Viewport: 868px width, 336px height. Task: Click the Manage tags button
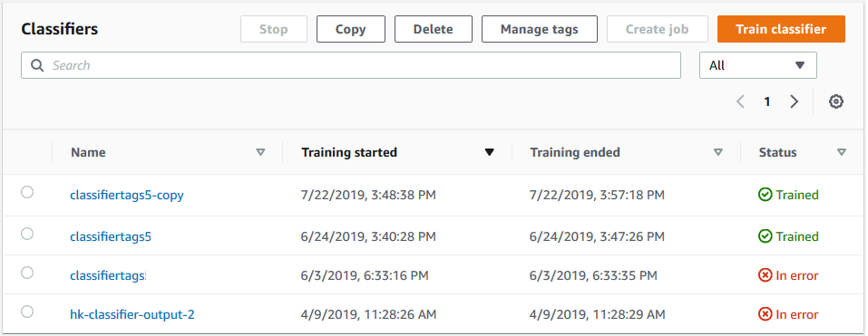(539, 29)
